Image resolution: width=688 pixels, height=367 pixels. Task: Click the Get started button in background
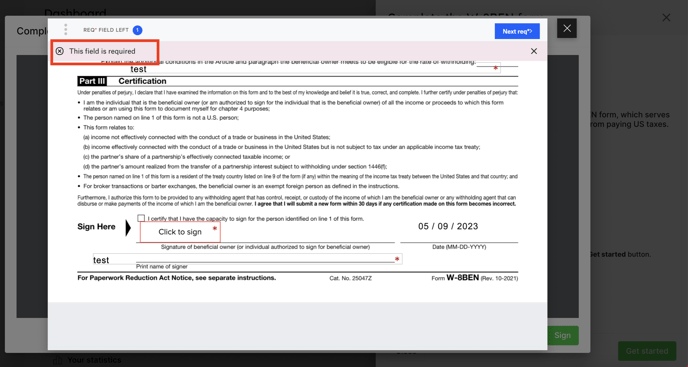click(647, 351)
